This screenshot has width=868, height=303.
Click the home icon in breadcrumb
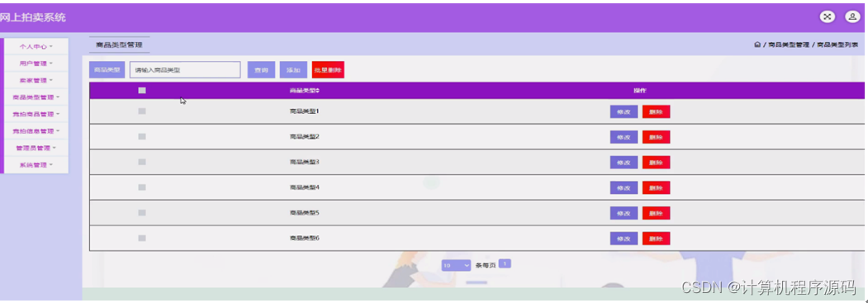pyautogui.click(x=757, y=45)
